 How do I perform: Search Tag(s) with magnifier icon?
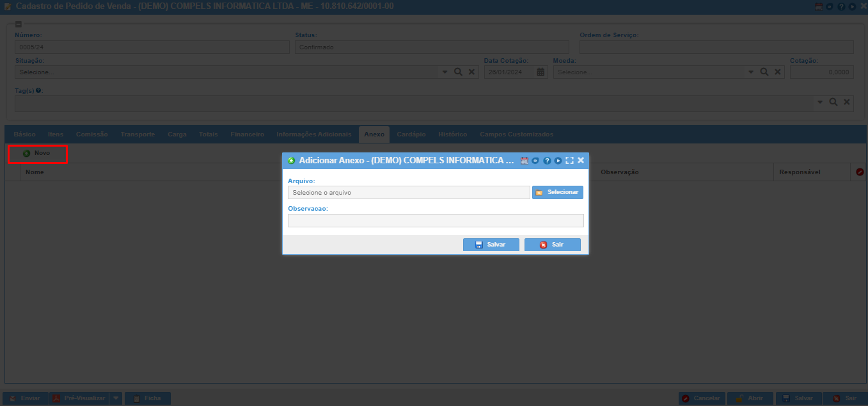[x=833, y=102]
